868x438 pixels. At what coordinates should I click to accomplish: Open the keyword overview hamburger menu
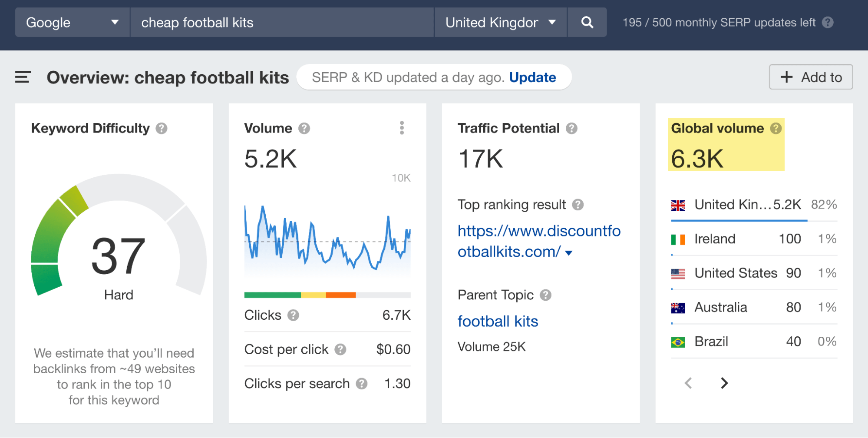pyautogui.click(x=23, y=77)
